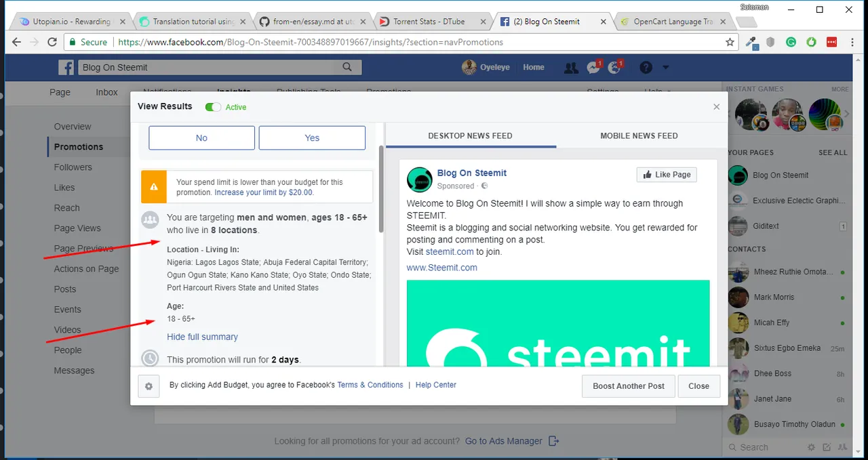The height and width of the screenshot is (460, 868).
Task: Click the Close button in dialog footer
Action: tap(698, 386)
